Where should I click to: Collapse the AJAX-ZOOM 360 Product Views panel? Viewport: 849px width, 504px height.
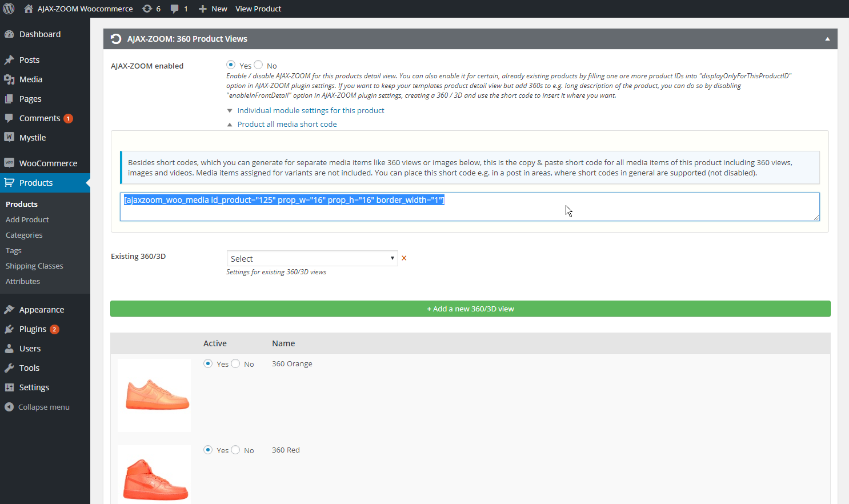[x=827, y=39]
